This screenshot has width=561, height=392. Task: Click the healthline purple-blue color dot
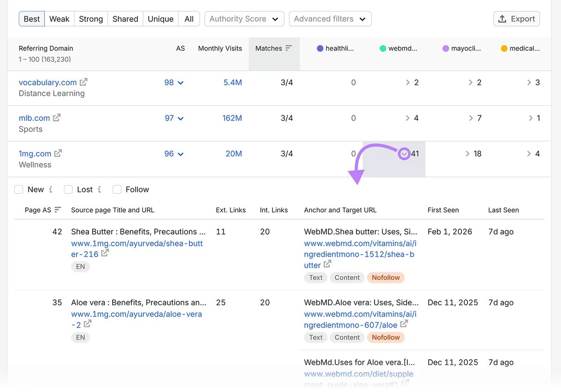320,48
